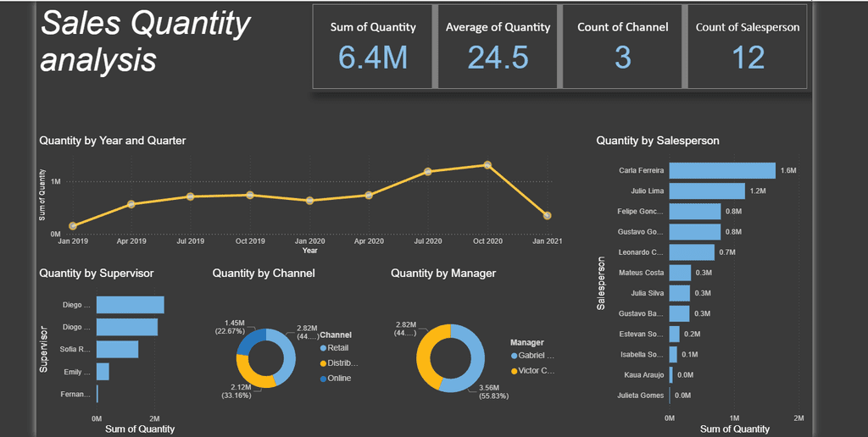Select the Count of Salesperson card

(x=748, y=47)
